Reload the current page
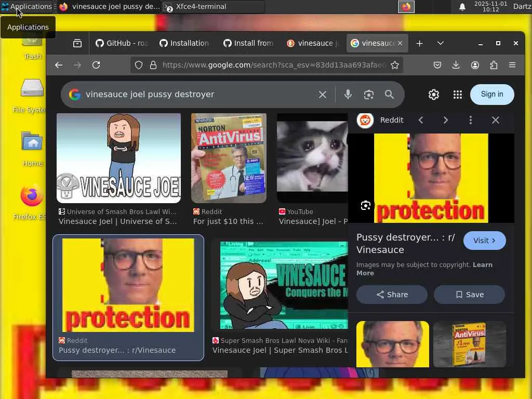 [x=96, y=65]
